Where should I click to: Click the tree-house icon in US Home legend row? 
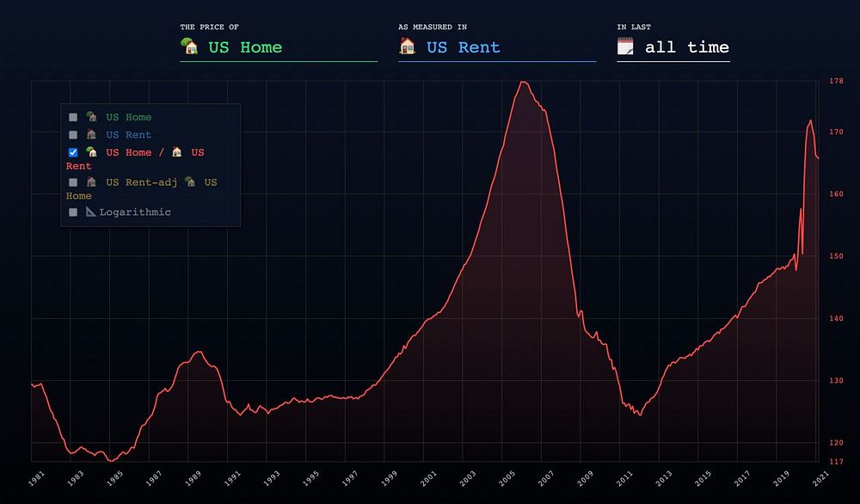(92, 117)
